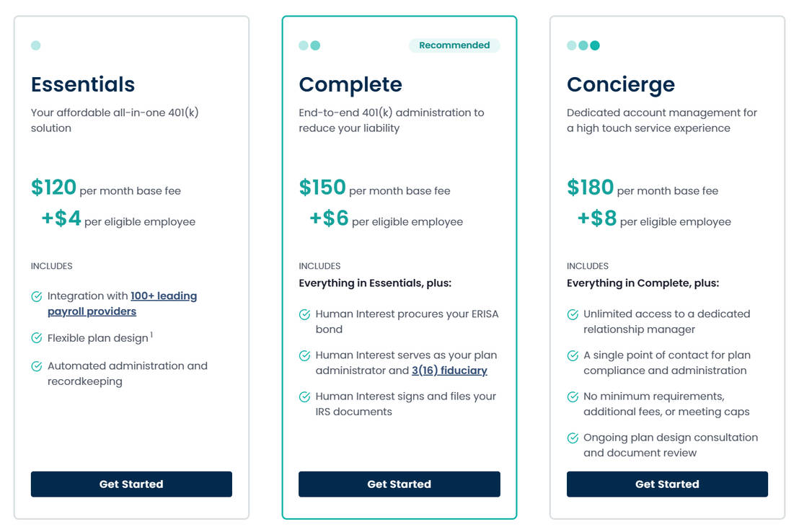Click checkmark beside "Human Interest procures your ERISA bond"
This screenshot has width=799, height=532.
pyautogui.click(x=304, y=314)
